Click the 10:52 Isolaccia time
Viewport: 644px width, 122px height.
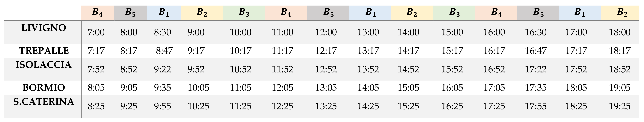pos(240,69)
